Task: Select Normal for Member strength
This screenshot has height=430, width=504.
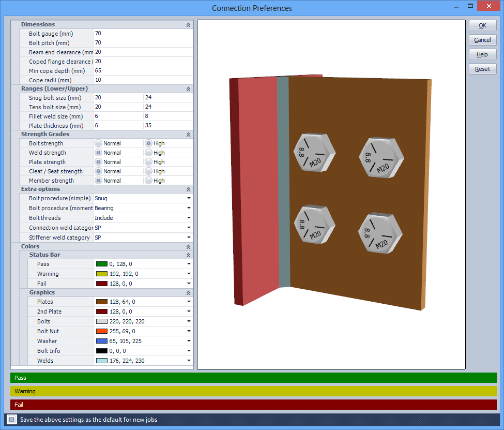Action: coord(98,181)
